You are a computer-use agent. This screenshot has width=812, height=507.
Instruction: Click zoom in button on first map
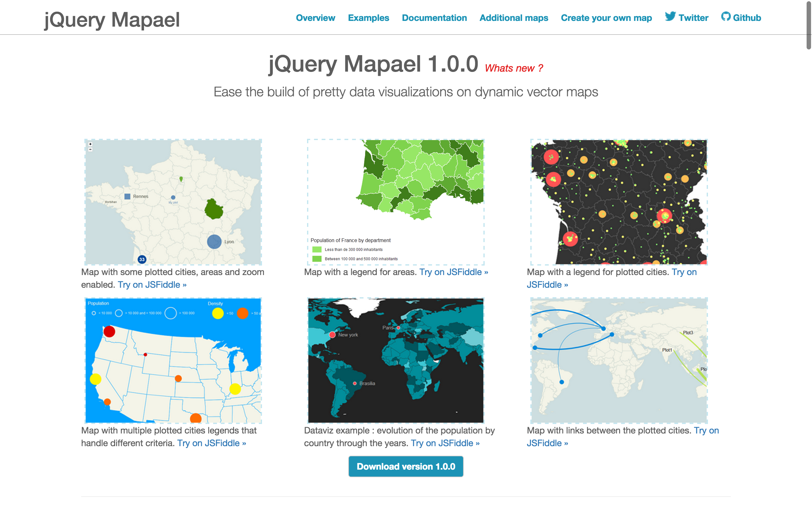90,144
